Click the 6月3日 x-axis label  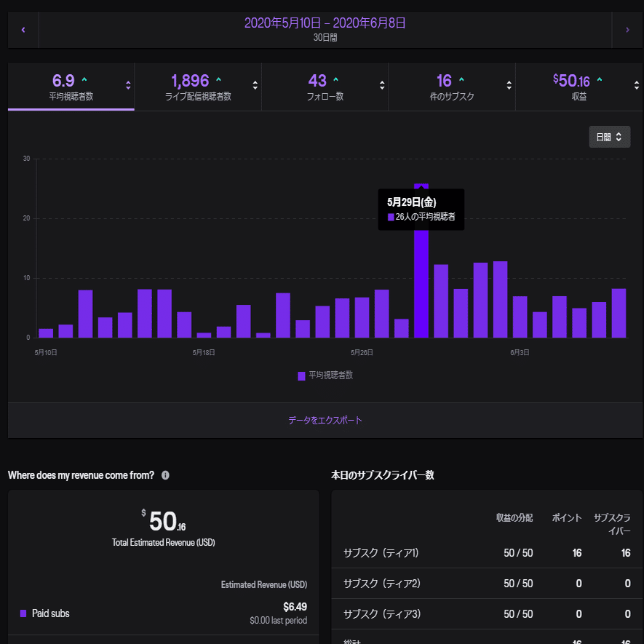520,352
